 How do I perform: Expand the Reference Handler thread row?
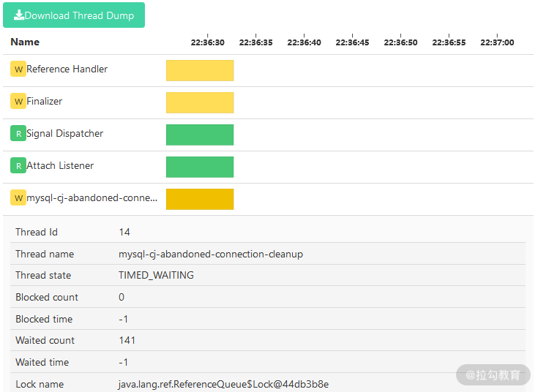coord(67,69)
